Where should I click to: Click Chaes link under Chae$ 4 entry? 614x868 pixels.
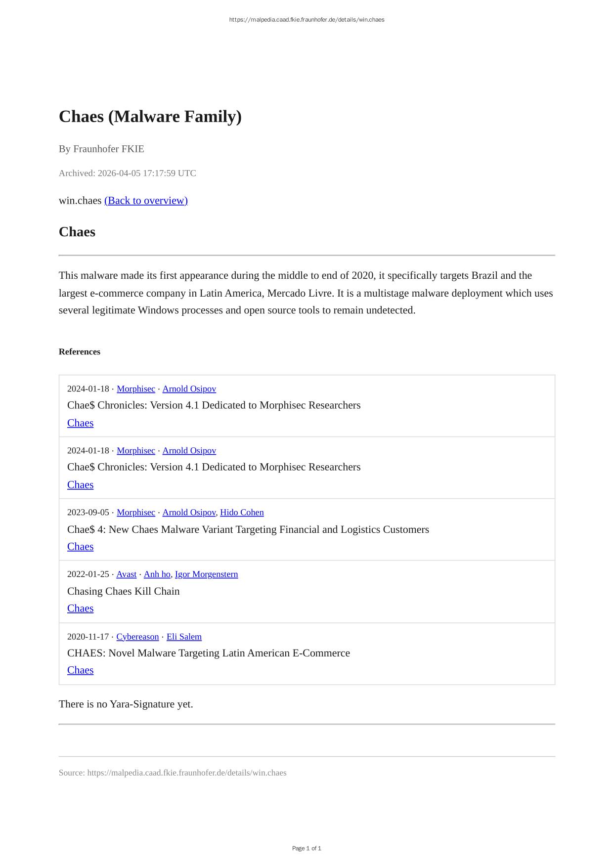(80, 547)
